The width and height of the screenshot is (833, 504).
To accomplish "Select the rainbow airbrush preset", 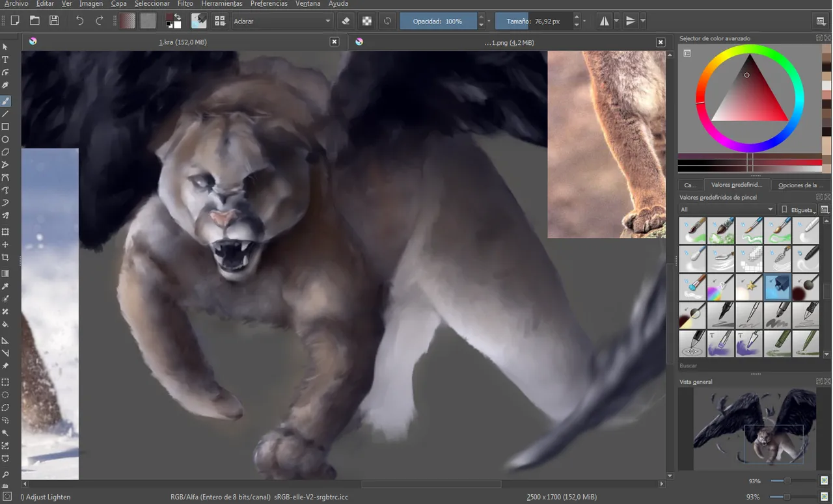I will [x=720, y=287].
